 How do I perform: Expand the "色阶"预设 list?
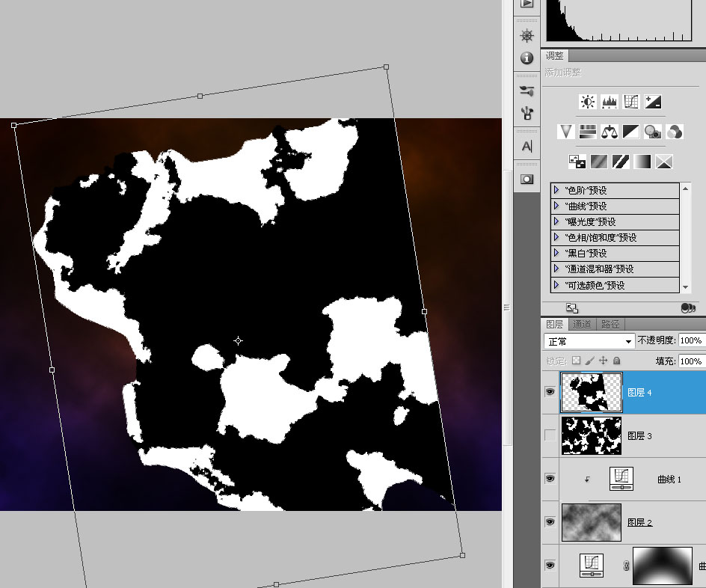pyautogui.click(x=557, y=190)
